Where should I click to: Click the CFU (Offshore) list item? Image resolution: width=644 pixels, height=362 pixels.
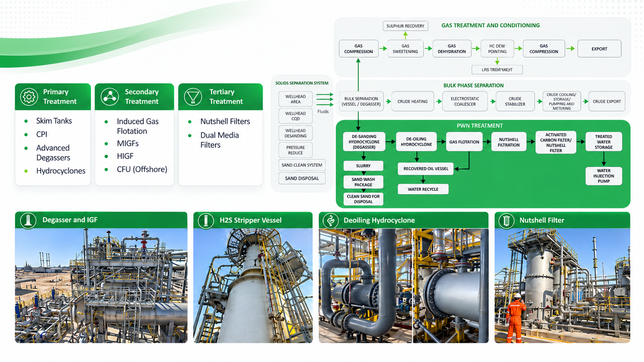142,169
